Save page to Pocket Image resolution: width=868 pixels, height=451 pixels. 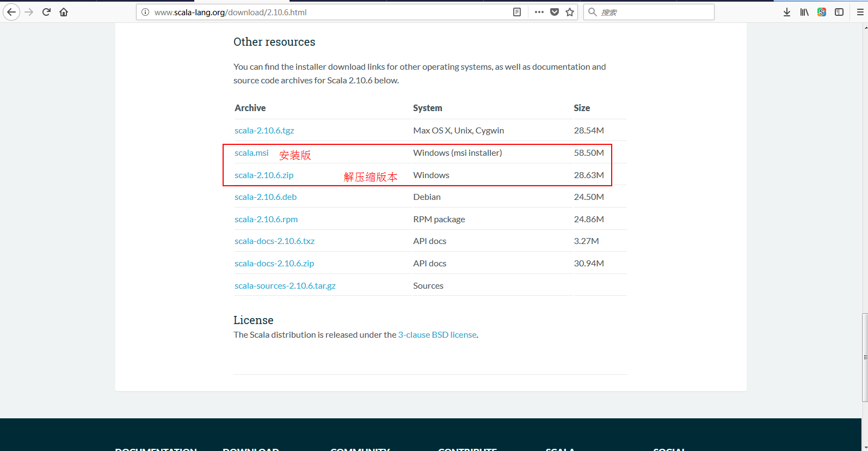point(555,12)
